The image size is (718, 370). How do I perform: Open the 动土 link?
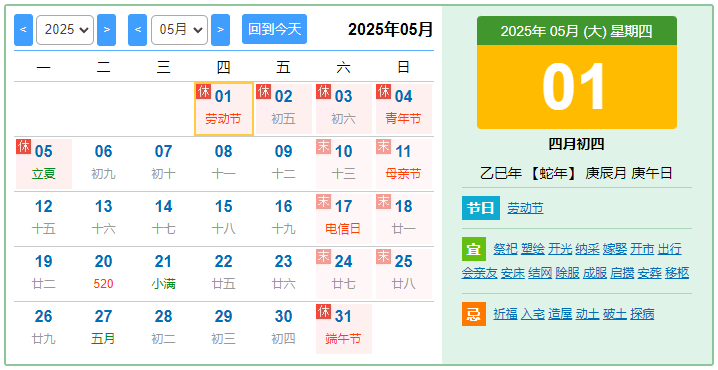click(x=587, y=314)
